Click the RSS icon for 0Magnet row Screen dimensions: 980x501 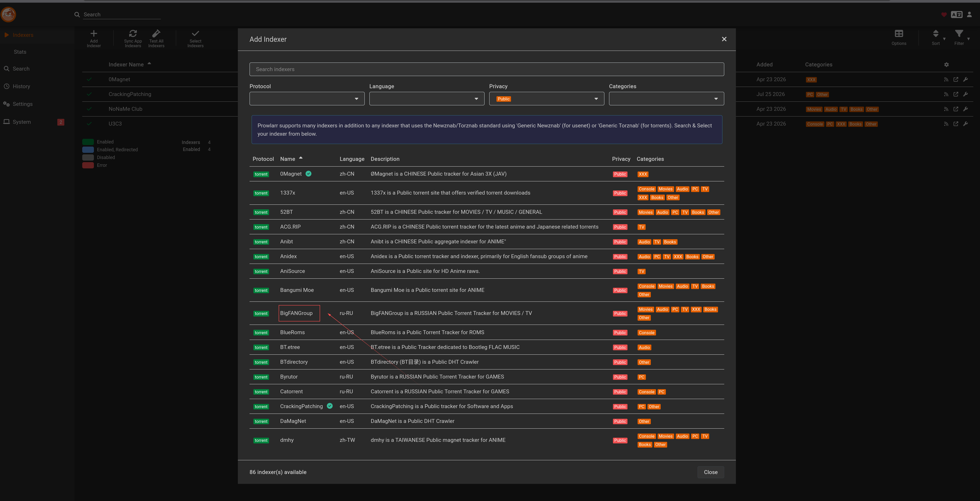[x=946, y=79]
